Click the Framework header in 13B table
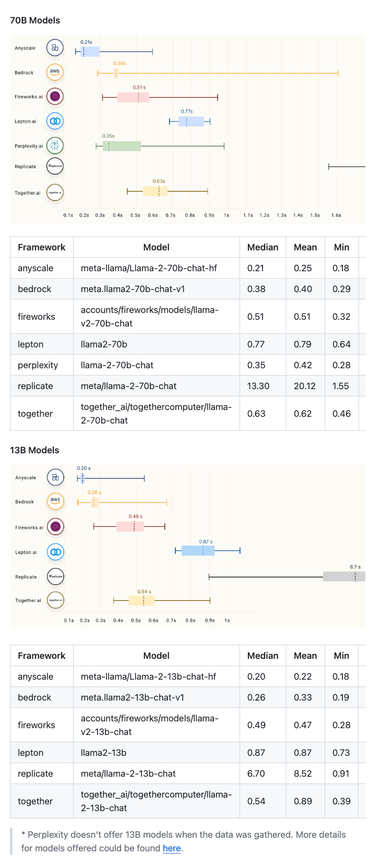 click(x=42, y=656)
